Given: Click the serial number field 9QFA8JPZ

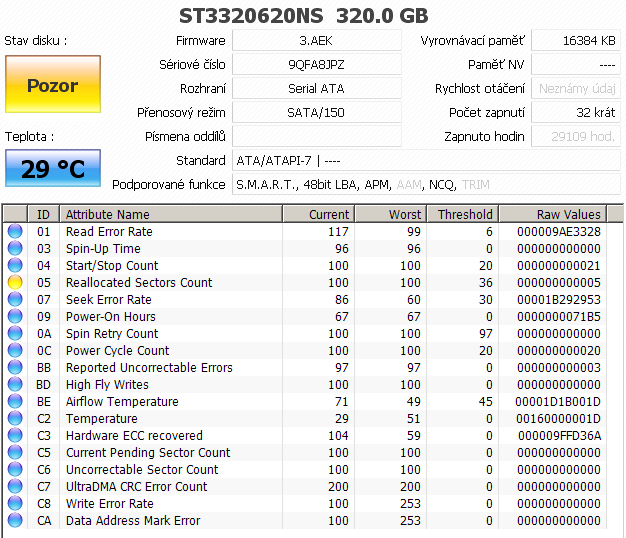Looking at the screenshot, I should 317,64.
